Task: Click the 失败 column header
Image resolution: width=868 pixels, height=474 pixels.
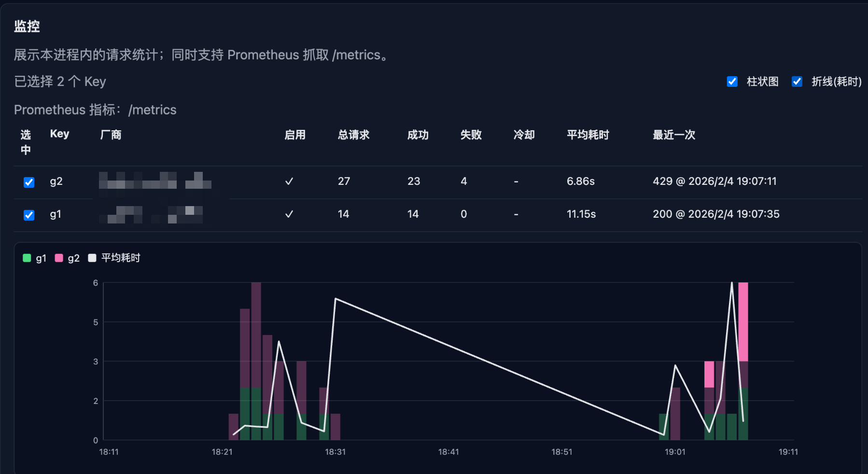Action: (x=471, y=135)
